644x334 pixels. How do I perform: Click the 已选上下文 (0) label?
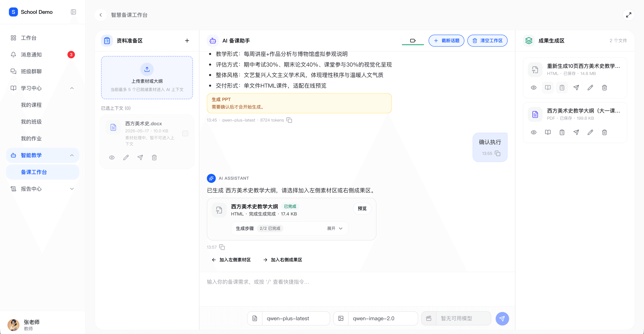116,108
